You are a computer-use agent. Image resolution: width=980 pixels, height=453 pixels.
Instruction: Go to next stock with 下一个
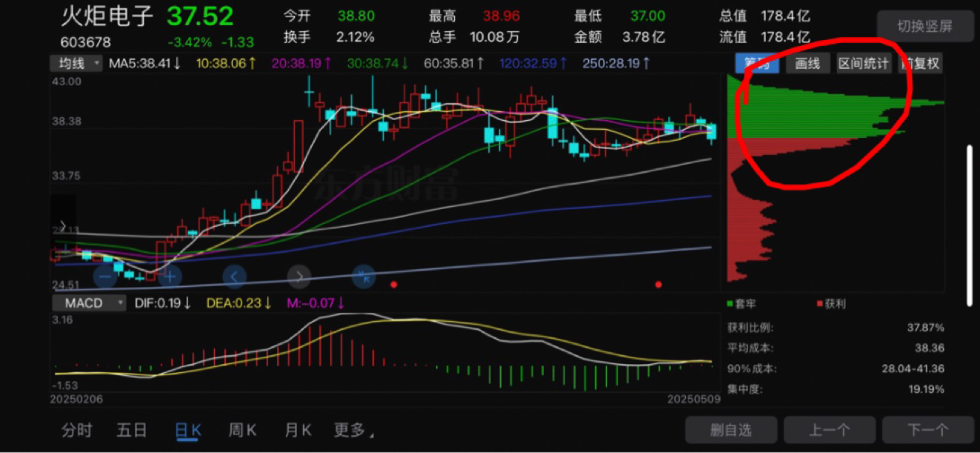pyautogui.click(x=927, y=429)
